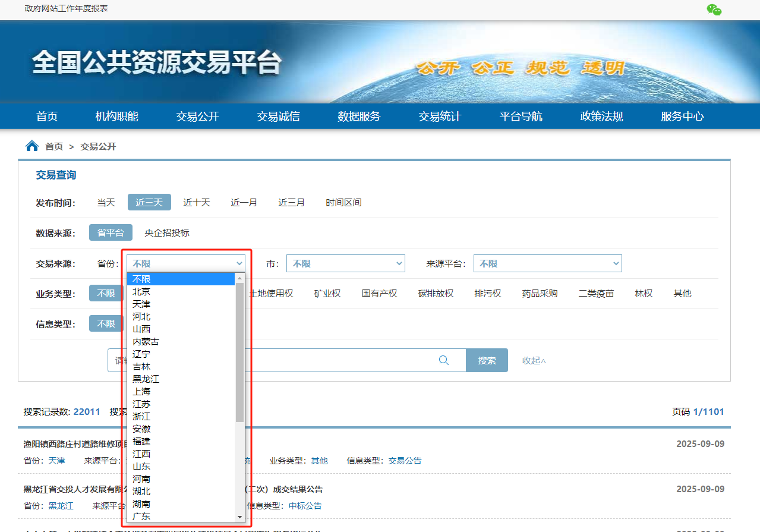Choose 广东 in province list
Image resolution: width=760 pixels, height=532 pixels.
[x=181, y=516]
